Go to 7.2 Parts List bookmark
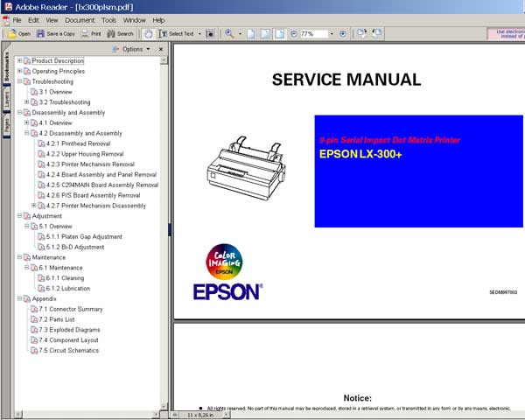The image size is (525, 420). pyautogui.click(x=57, y=319)
